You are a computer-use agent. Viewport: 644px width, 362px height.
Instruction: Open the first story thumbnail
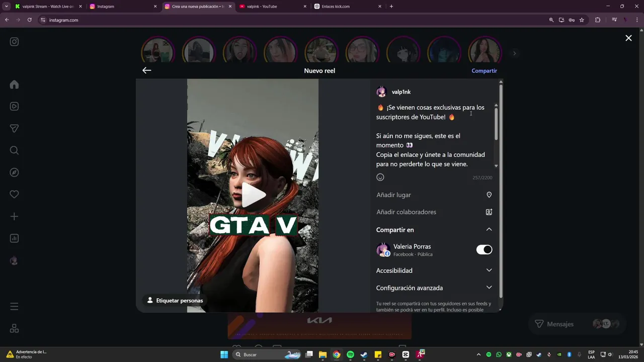click(x=158, y=51)
